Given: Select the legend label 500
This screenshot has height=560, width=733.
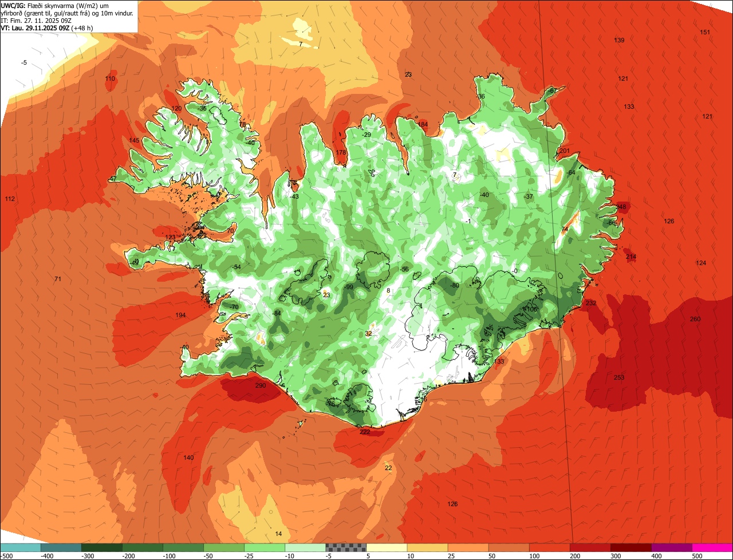Looking at the screenshot, I should pos(696,555).
